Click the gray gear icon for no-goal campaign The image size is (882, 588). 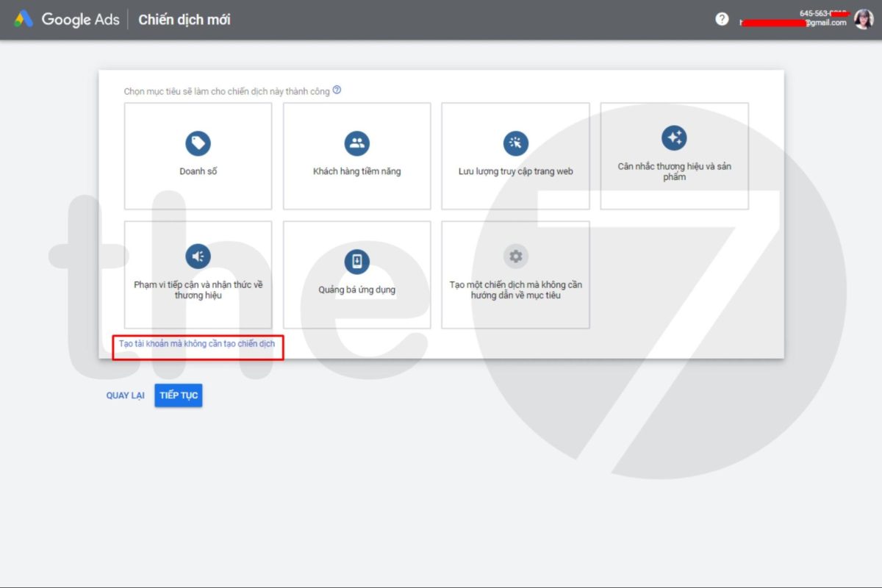coord(515,256)
